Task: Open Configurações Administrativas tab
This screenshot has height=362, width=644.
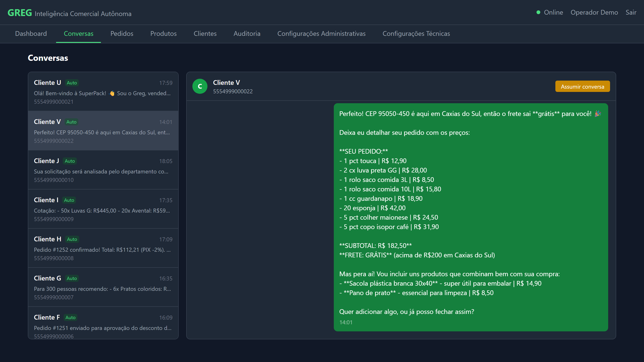Action: [321, 33]
